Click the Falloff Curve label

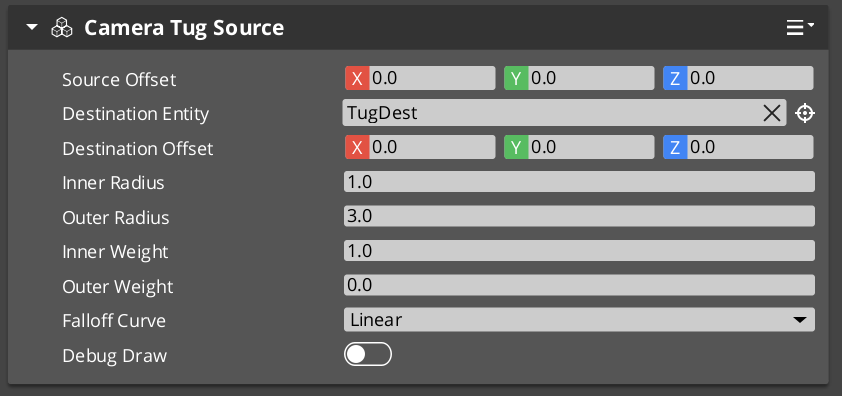coord(114,321)
